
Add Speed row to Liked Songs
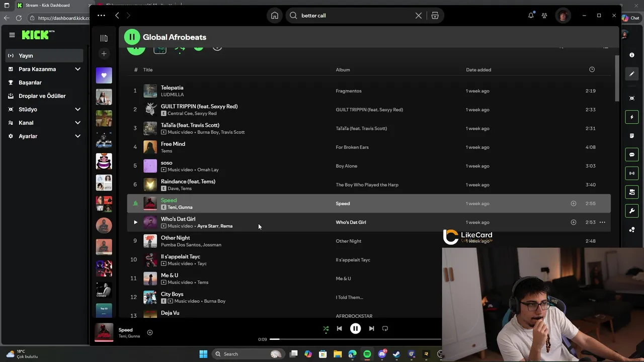tap(573, 204)
